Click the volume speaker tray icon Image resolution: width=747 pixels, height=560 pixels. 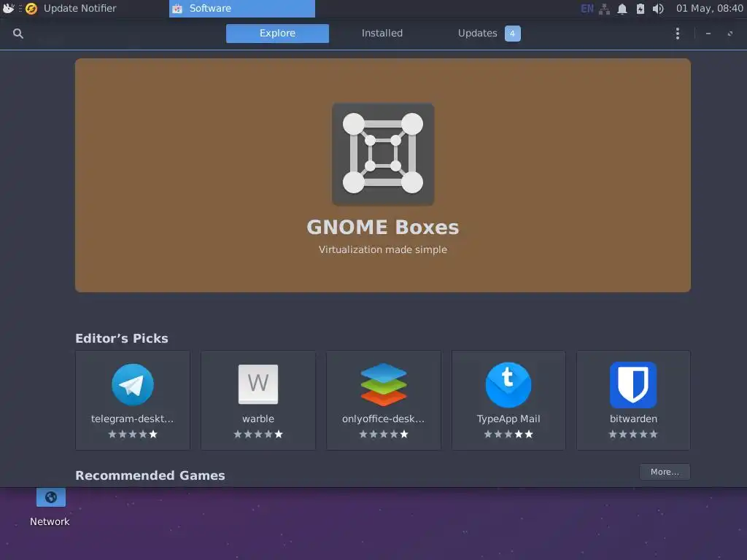pos(658,9)
